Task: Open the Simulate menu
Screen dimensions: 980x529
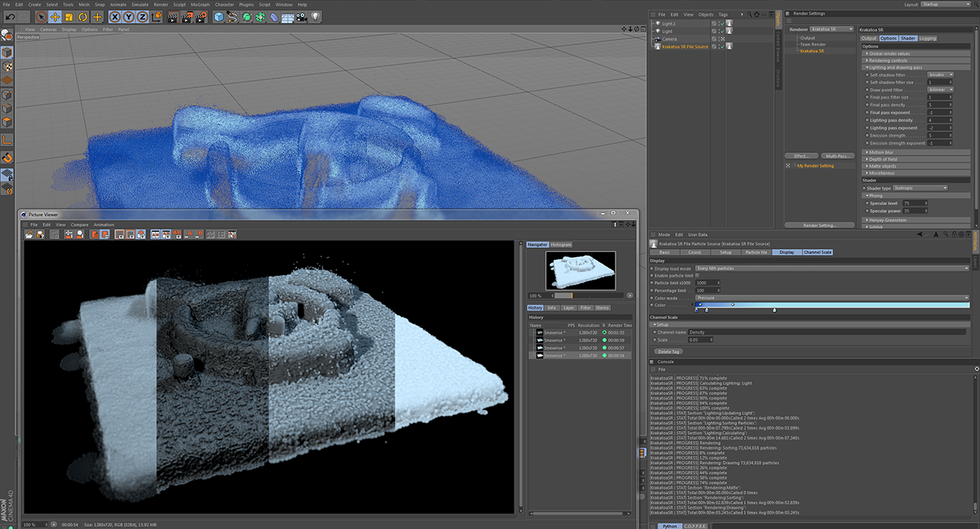Action: 139,4
